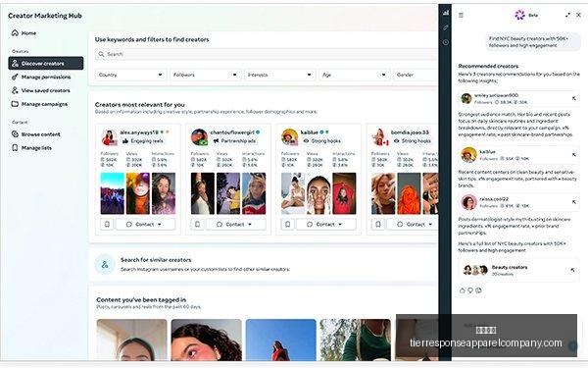Screen dimensions: 588x368
Task: Click the Search for similar creators heading
Action: [x=156, y=260]
